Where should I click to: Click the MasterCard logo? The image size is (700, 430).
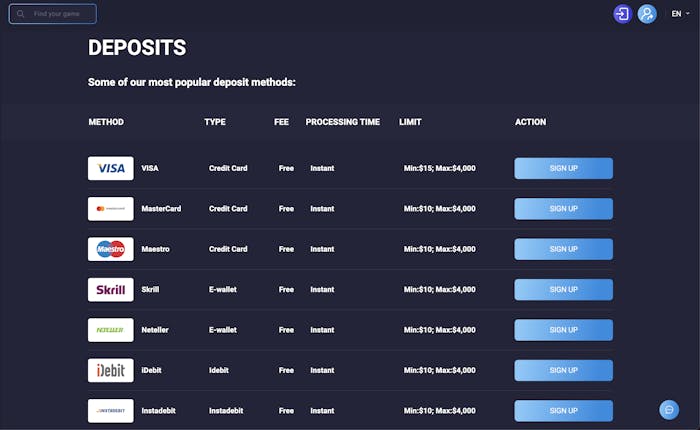[x=111, y=209]
